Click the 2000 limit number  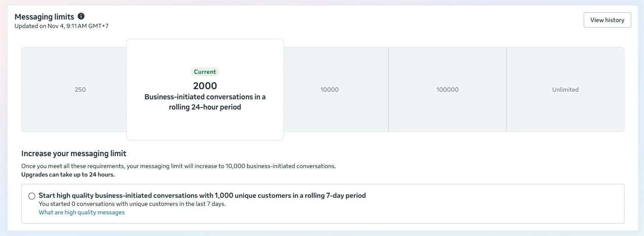tap(205, 86)
